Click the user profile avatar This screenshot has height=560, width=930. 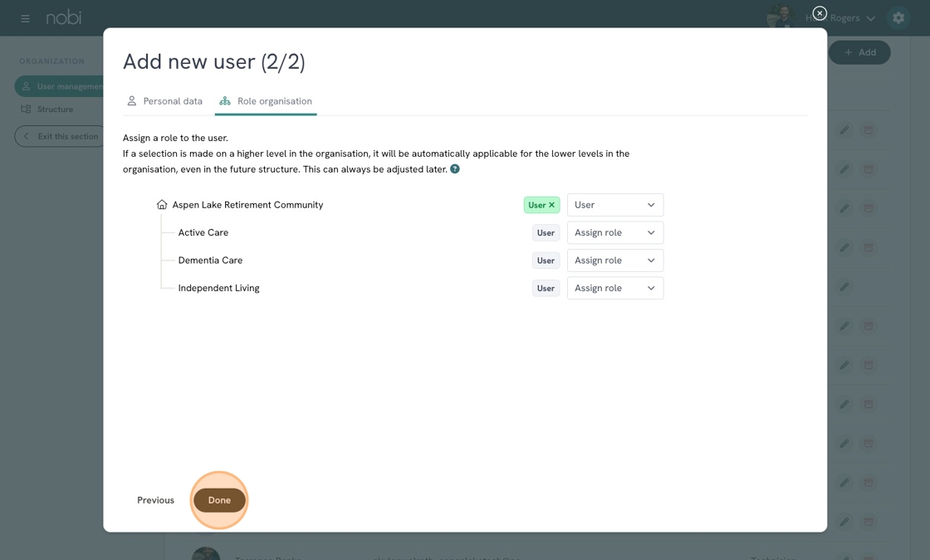781,17
